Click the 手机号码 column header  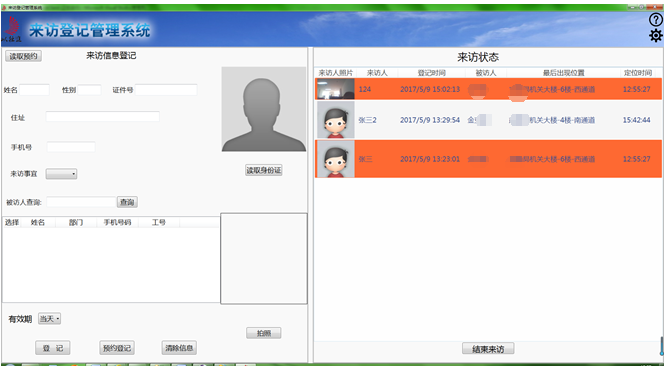click(x=118, y=222)
